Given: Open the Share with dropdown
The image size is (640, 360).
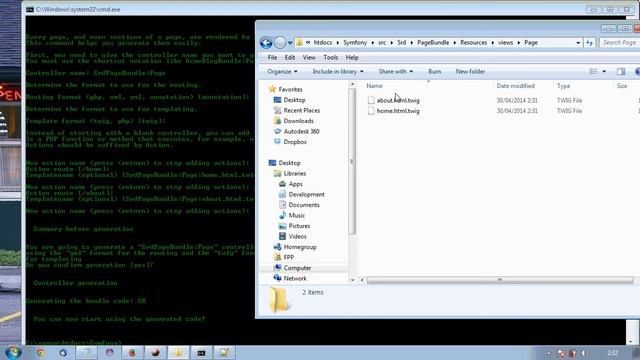Looking at the screenshot, I should click(396, 71).
